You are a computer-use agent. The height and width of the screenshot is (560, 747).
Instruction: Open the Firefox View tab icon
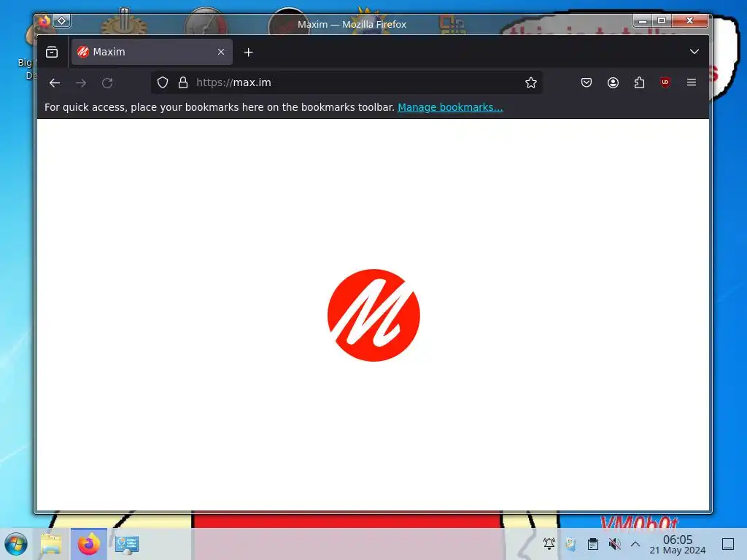(52, 52)
